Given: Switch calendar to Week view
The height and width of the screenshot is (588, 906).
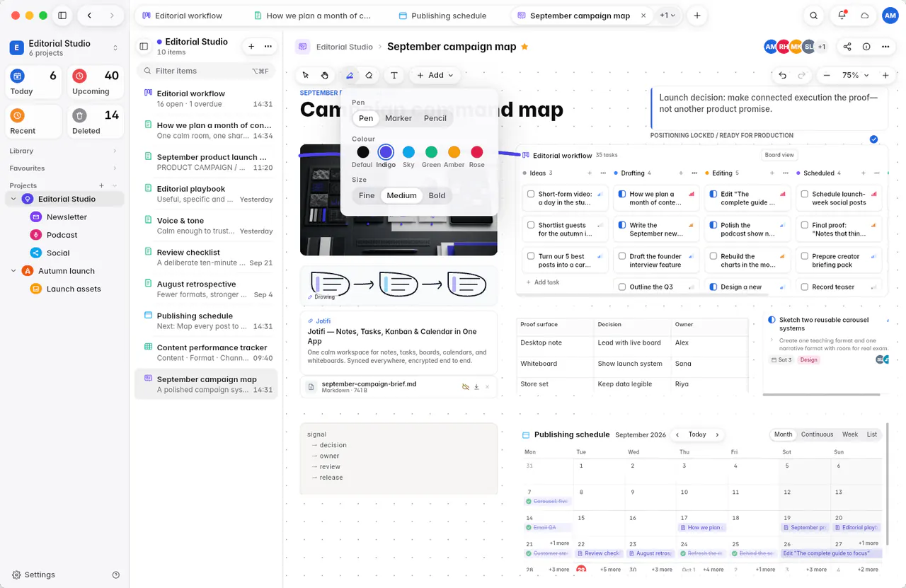Looking at the screenshot, I should pos(850,434).
